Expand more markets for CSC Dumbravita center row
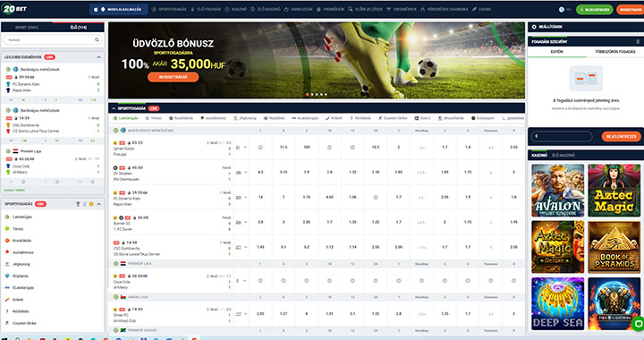644x340 pixels. pyautogui.click(x=241, y=247)
